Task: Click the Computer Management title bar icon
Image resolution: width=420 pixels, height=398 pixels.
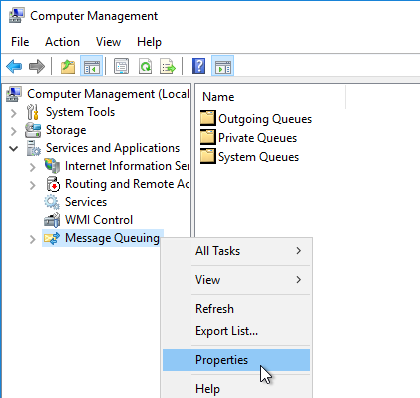Action: pos(17,15)
